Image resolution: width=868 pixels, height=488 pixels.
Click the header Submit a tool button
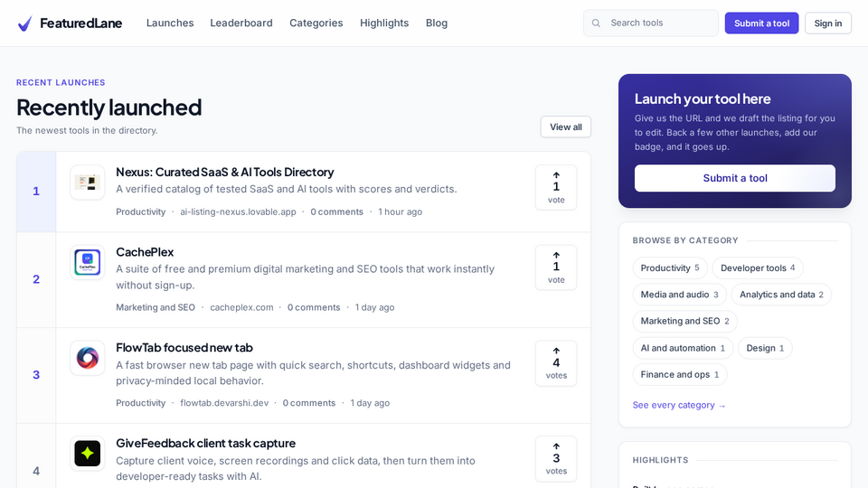pos(761,23)
